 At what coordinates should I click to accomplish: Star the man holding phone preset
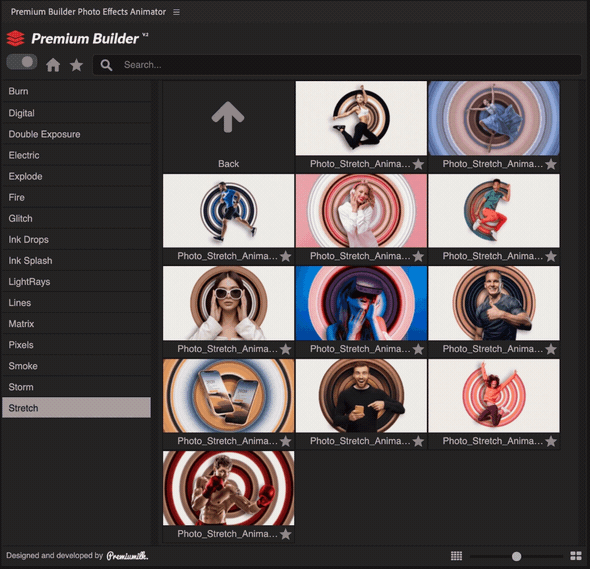pos(418,441)
